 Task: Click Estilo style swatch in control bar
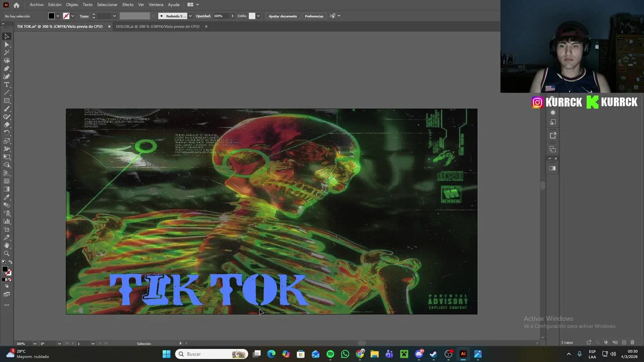(x=252, y=16)
